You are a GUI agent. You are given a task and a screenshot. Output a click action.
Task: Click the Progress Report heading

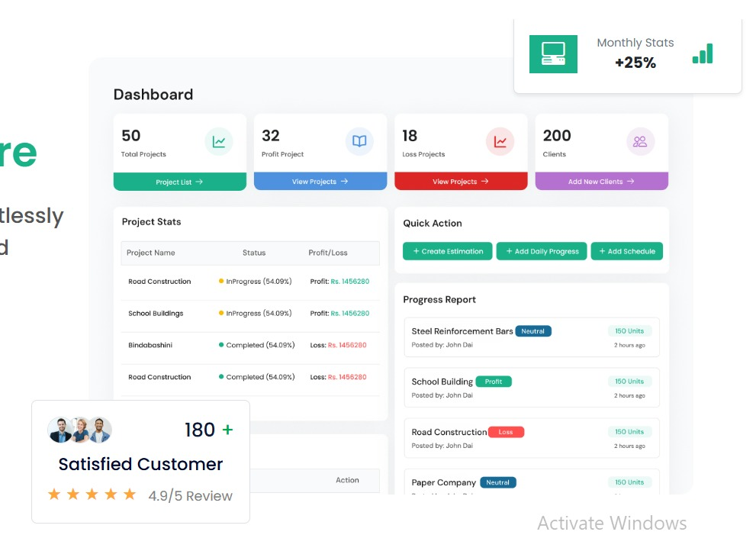(x=439, y=300)
